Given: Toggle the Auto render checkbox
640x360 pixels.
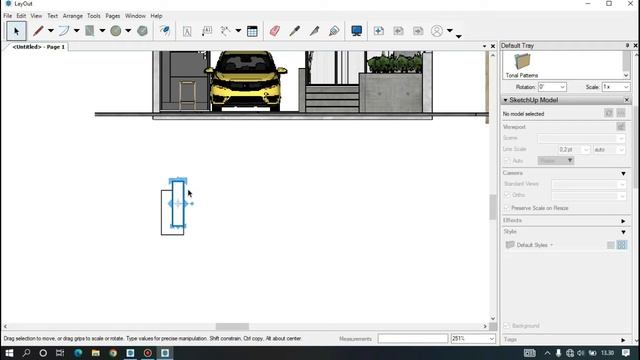Looking at the screenshot, I should click(x=507, y=161).
